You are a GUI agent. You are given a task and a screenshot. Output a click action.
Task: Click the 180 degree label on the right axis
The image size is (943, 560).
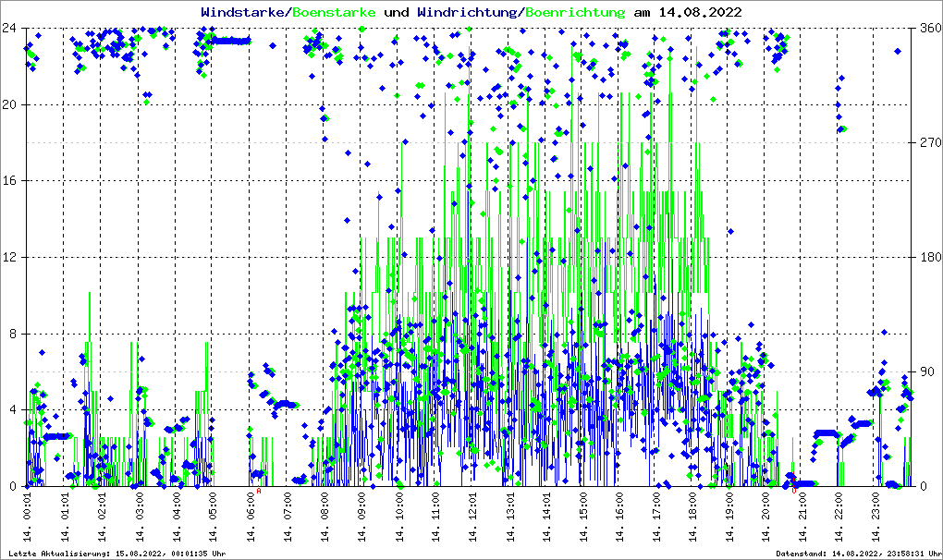(x=928, y=257)
